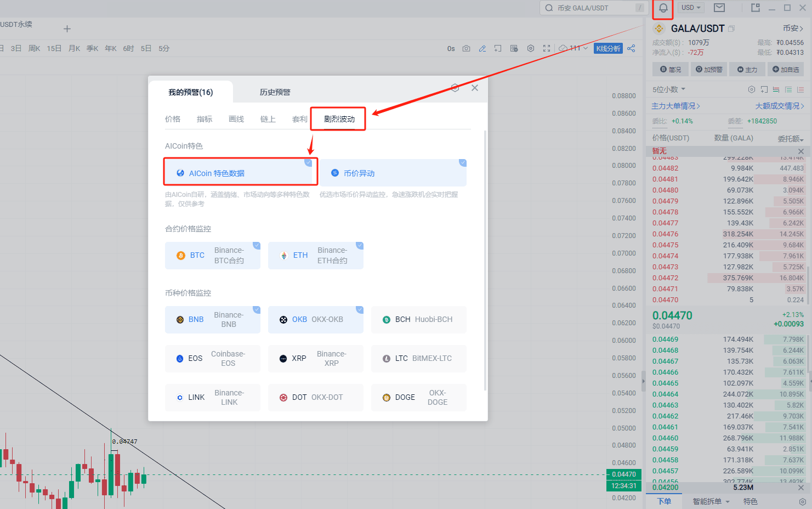Click the 主力 button
The width and height of the screenshot is (812, 509).
coord(747,70)
